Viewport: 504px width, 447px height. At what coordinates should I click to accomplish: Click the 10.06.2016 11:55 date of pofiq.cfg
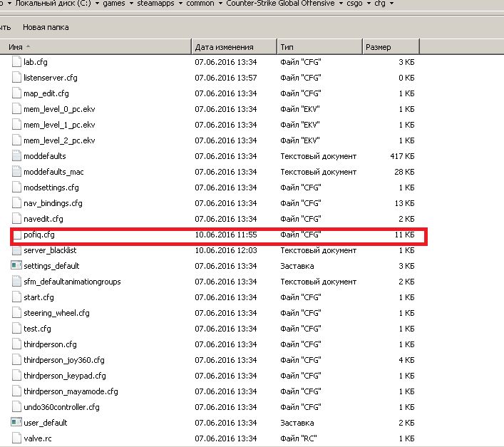coord(226,235)
